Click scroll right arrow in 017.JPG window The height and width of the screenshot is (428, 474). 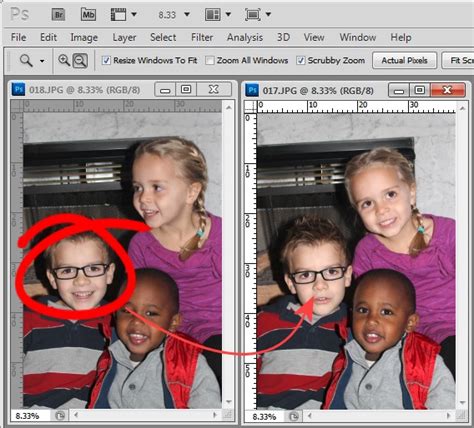[449, 416]
